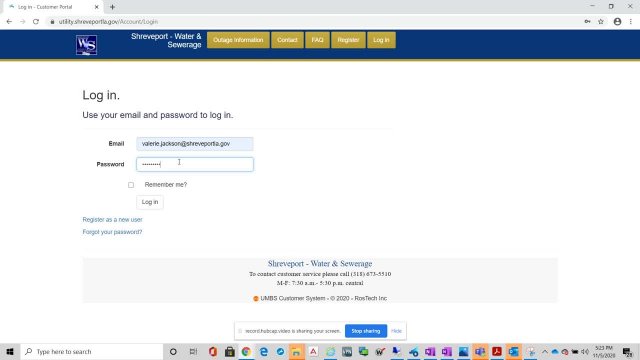Open OneDrive cloud tray icon
640x360 pixels.
[x=555, y=351]
